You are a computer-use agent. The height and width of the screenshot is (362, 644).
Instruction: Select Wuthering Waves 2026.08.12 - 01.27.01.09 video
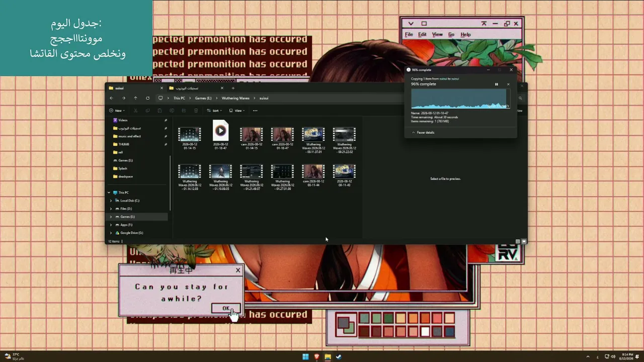tap(282, 177)
